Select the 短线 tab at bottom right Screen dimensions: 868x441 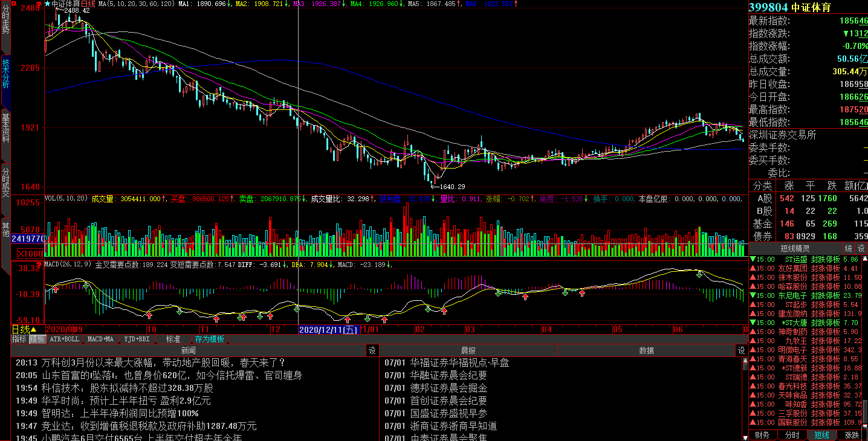tap(821, 435)
